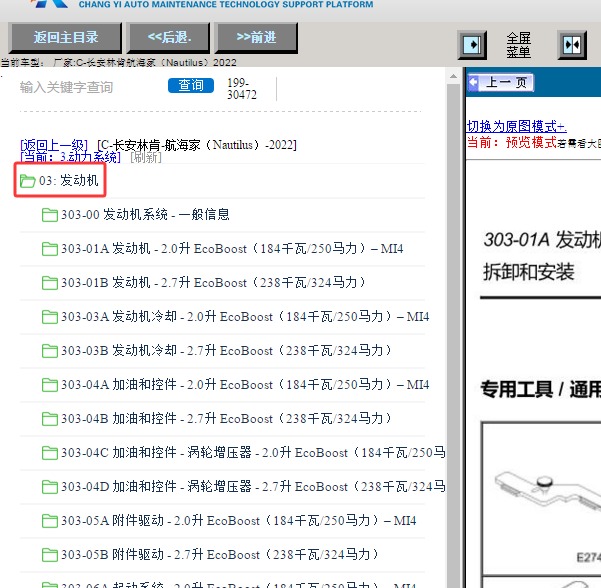Open 303-00 发动机系统 - 一般信息 folder icon
The width and height of the screenshot is (601, 588).
pos(50,215)
